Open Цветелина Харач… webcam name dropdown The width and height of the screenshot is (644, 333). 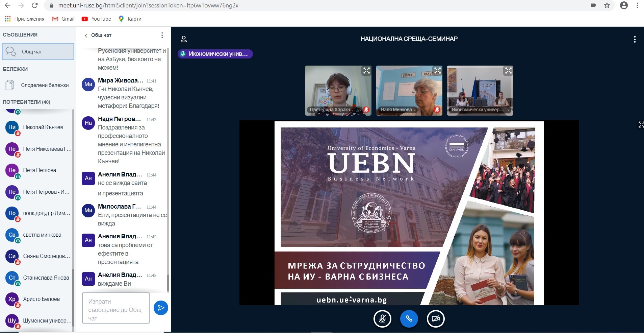tap(335, 110)
